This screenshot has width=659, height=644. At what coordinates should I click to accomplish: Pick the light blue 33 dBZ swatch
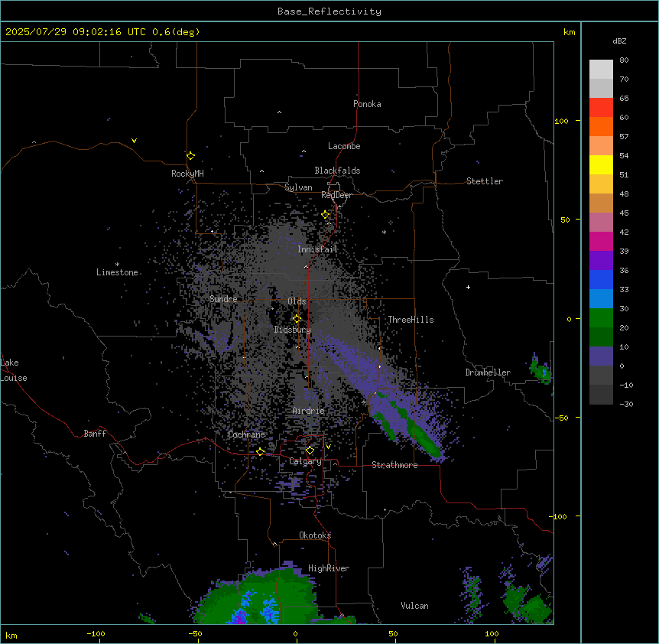click(601, 298)
